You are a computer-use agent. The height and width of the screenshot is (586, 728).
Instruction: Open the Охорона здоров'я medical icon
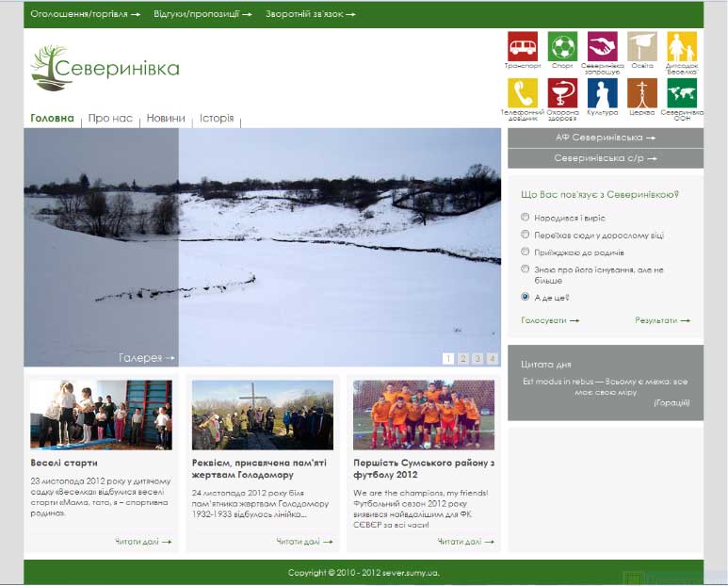[562, 92]
